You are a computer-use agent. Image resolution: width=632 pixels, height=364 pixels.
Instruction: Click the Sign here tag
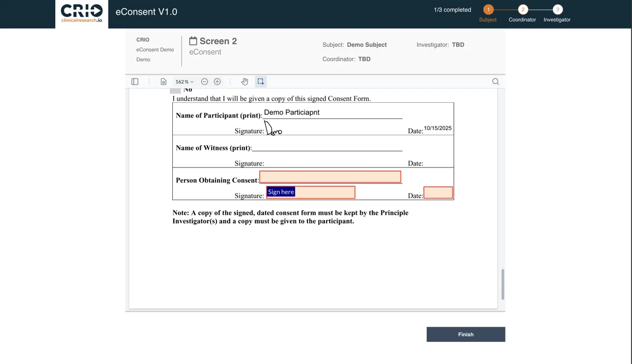(x=281, y=192)
